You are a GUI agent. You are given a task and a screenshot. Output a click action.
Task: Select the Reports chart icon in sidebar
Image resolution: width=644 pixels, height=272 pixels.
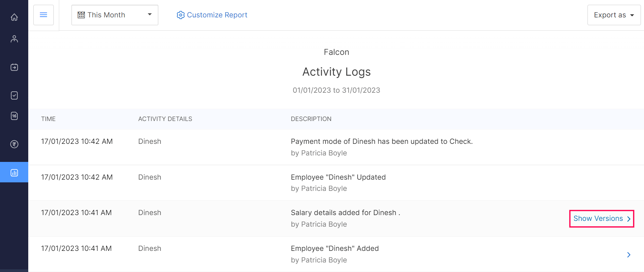click(14, 172)
